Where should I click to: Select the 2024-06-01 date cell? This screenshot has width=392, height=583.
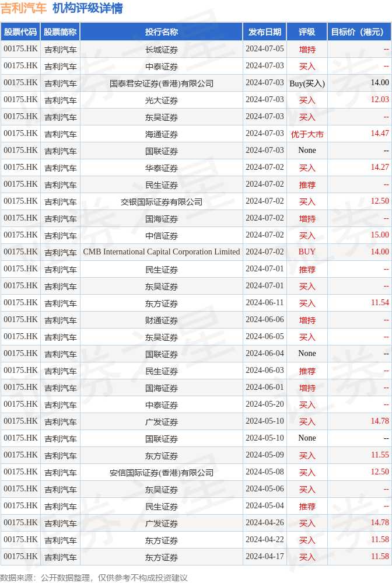pyautogui.click(x=265, y=387)
